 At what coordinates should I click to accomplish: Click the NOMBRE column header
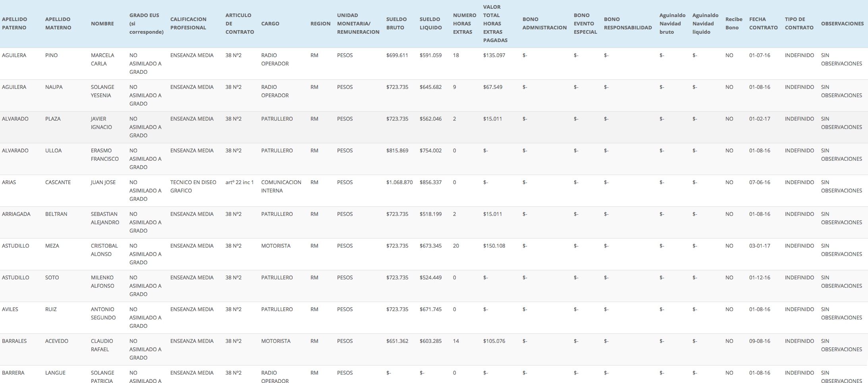102,24
